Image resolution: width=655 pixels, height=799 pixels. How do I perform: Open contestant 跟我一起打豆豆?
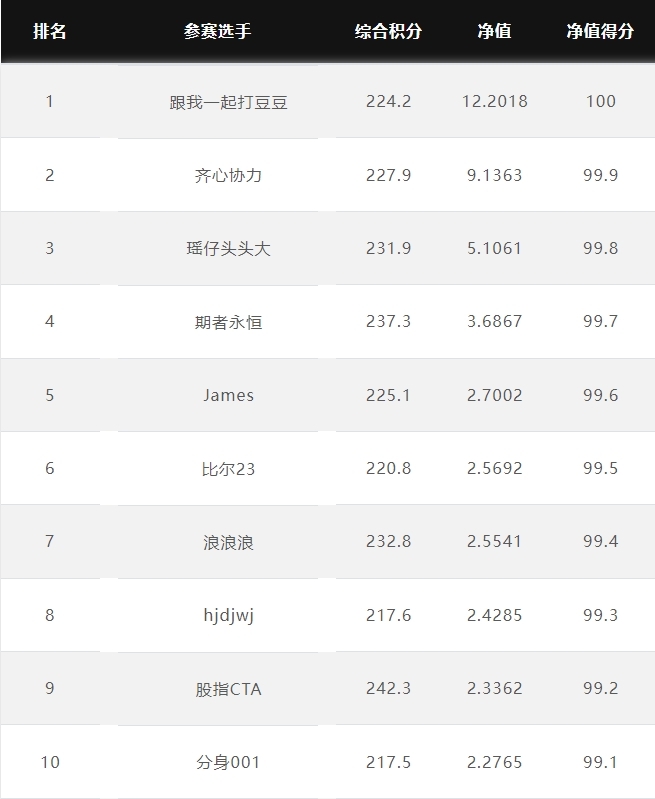pyautogui.click(x=228, y=102)
